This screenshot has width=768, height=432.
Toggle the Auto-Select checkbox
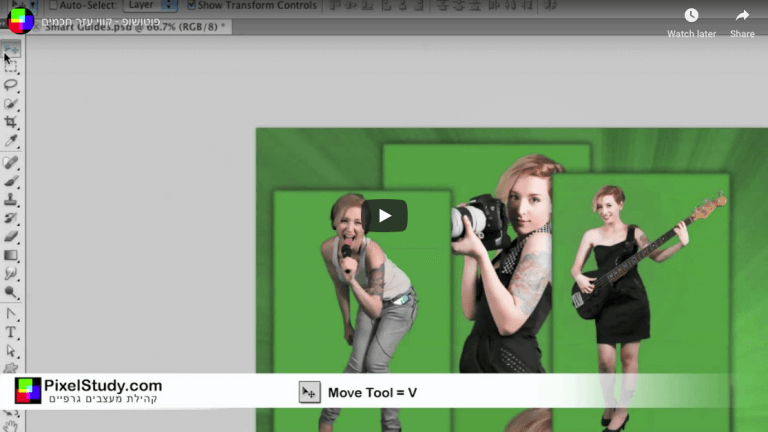[x=53, y=5]
